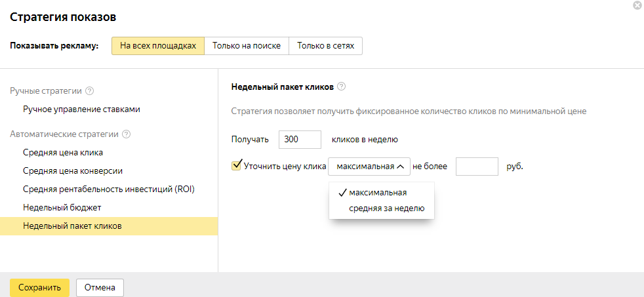Switch to Недельный бюджет strategy

[x=62, y=208]
